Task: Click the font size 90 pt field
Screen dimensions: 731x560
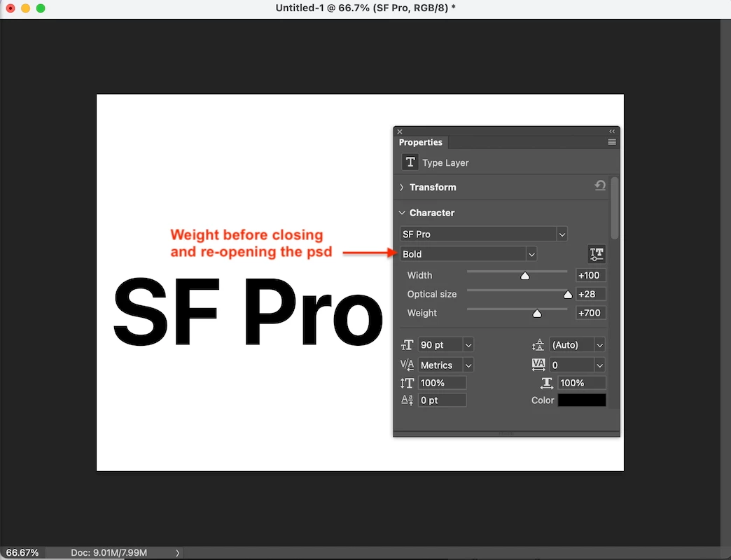Action: coord(440,345)
